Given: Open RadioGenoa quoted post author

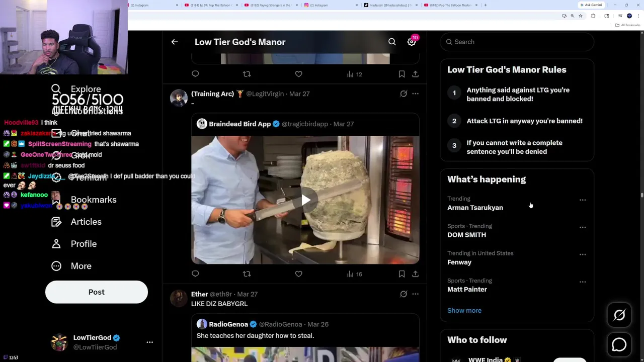Looking at the screenshot, I should (x=228, y=324).
